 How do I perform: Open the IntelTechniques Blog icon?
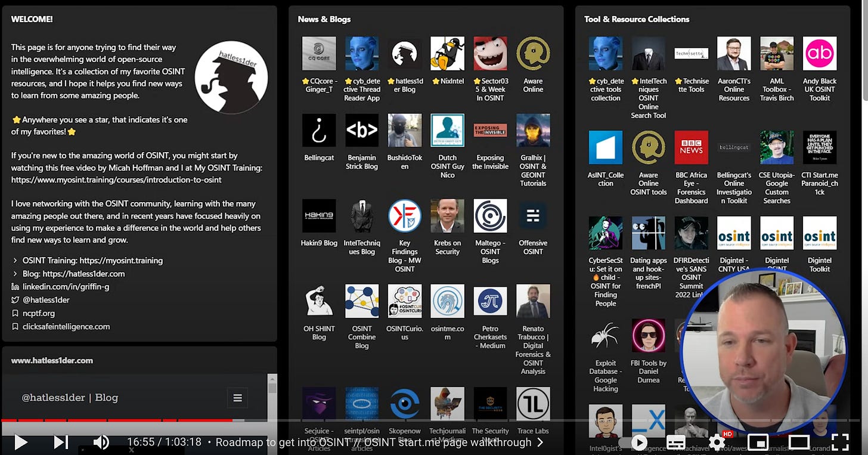[362, 216]
